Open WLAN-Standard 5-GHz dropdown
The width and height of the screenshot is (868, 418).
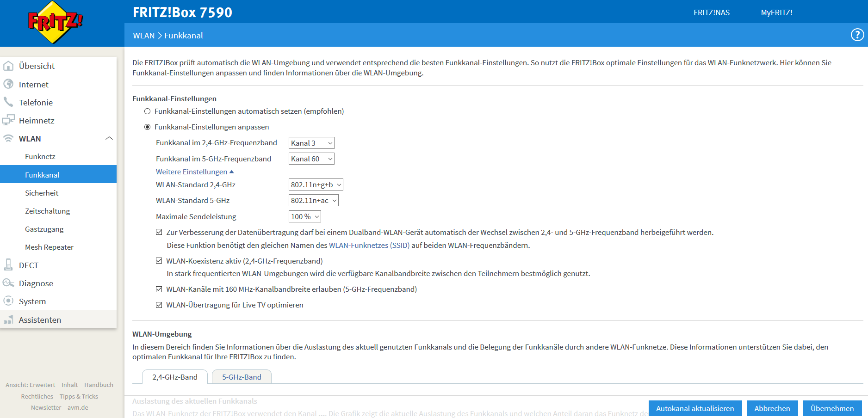tap(314, 201)
